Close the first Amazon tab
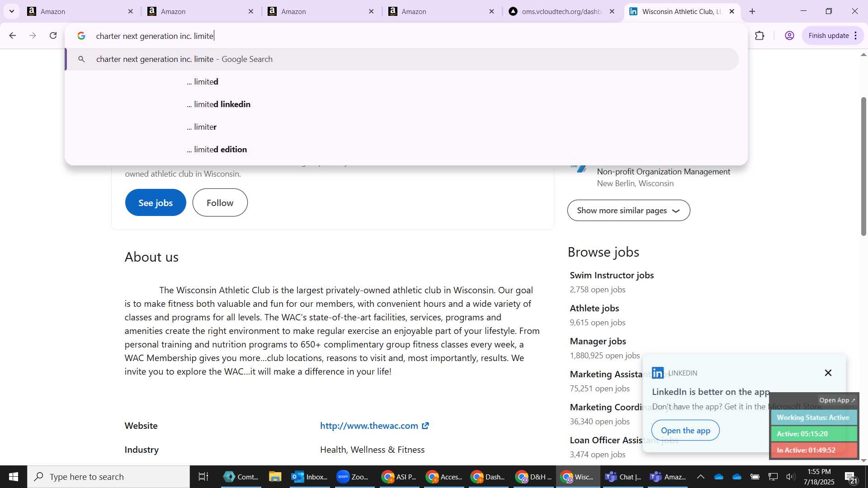The height and width of the screenshot is (488, 868). pos(131,11)
